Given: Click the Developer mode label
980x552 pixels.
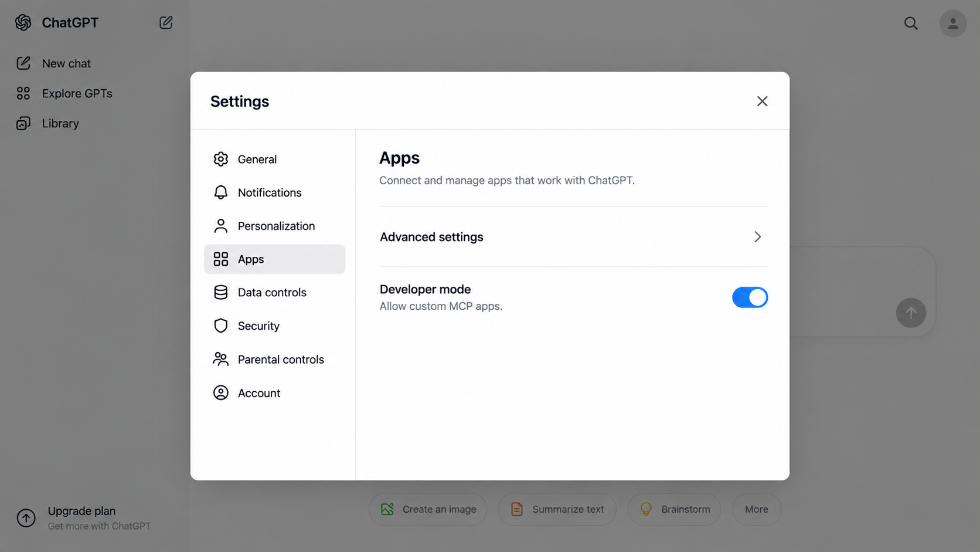Looking at the screenshot, I should coord(425,289).
